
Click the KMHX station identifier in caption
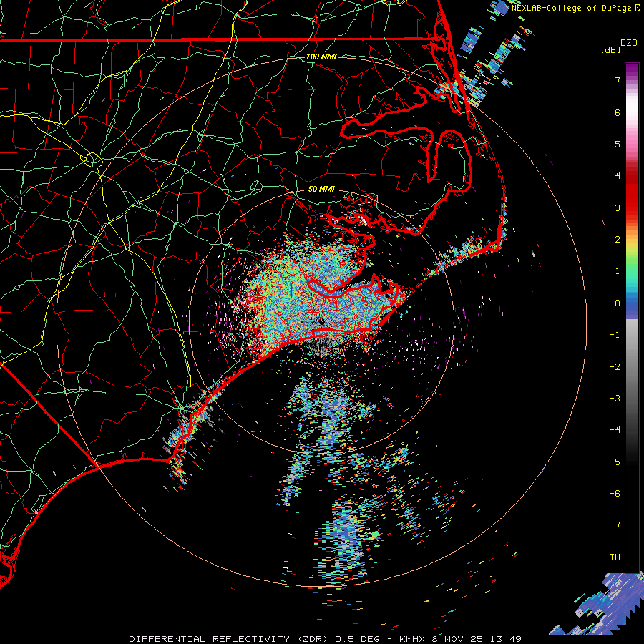(x=412, y=639)
